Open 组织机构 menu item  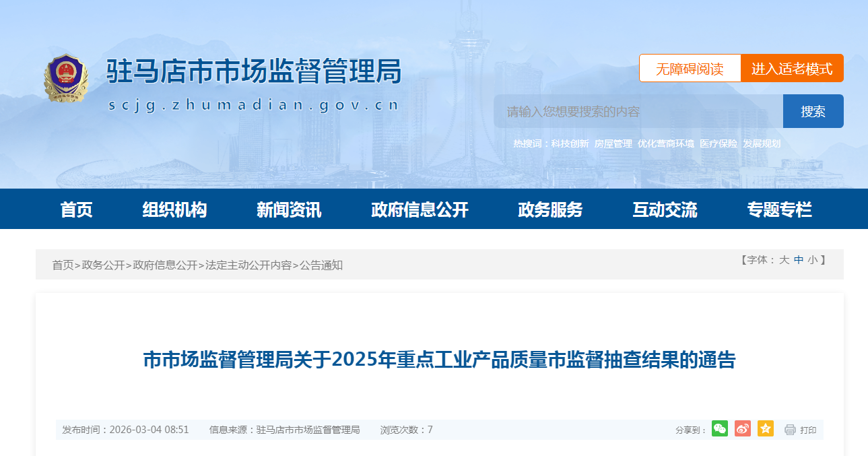(x=174, y=209)
